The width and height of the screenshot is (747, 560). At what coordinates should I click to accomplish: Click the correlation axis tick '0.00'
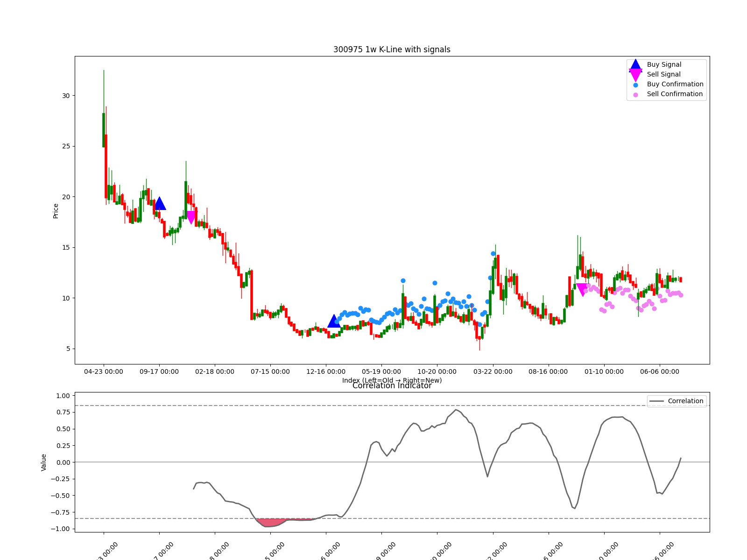click(63, 462)
